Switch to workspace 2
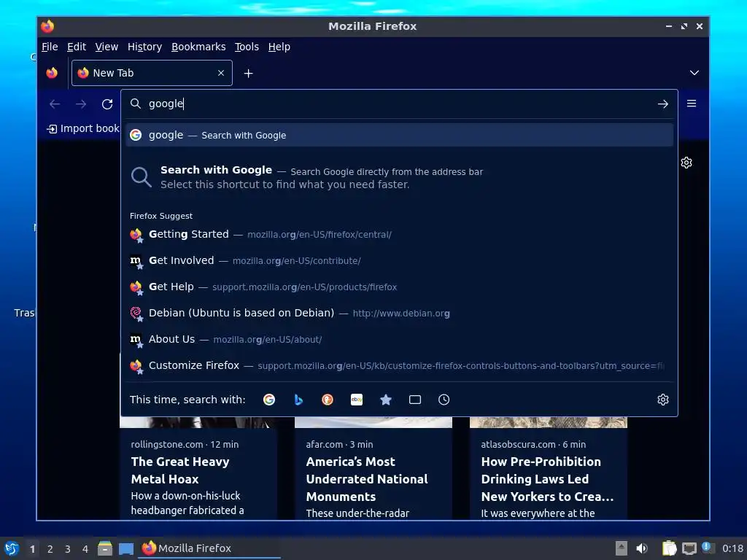This screenshot has width=747, height=560. coord(50,549)
